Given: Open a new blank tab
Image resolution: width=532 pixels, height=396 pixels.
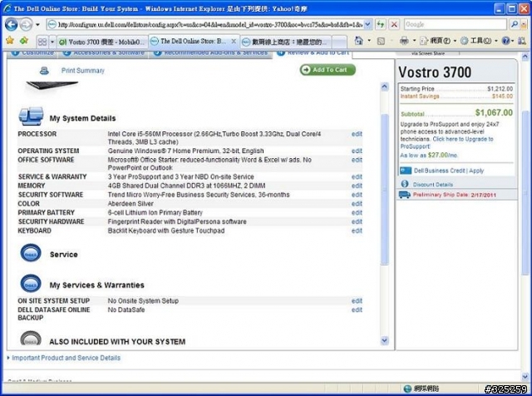Looking at the screenshot, I should tap(340, 42).
